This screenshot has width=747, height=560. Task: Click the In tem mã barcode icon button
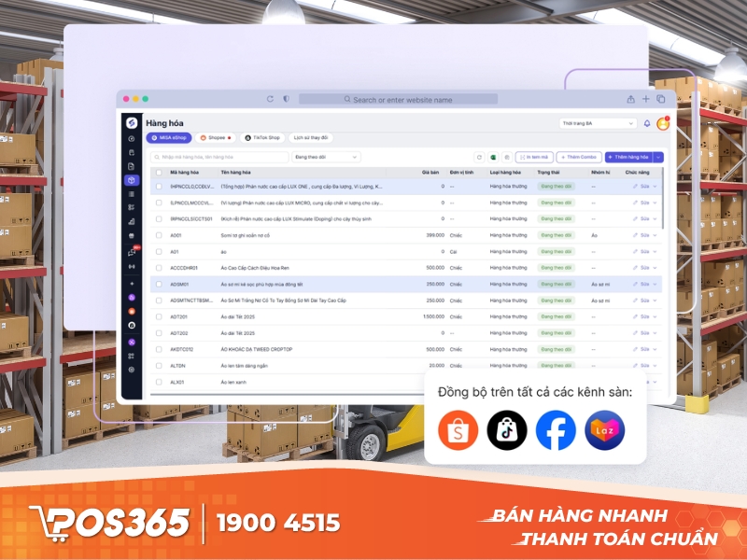coord(533,157)
